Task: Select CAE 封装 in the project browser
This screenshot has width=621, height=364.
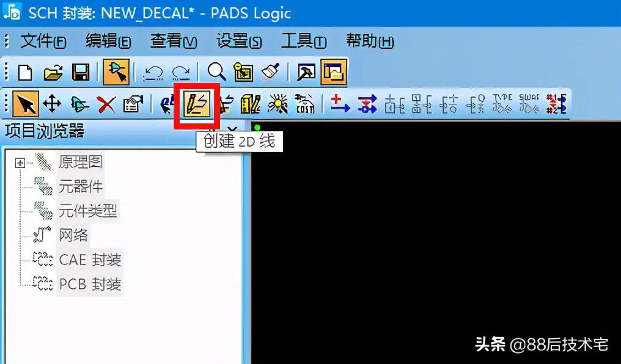Action: pyautogui.click(x=90, y=260)
